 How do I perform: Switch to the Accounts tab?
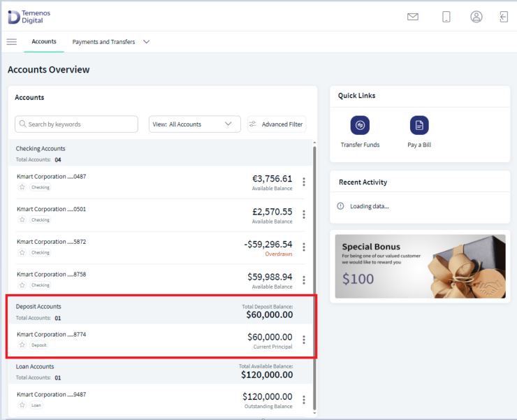44,41
